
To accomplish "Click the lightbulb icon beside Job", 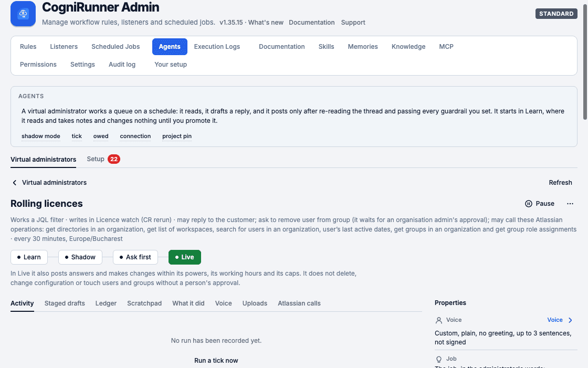I will click(x=439, y=360).
